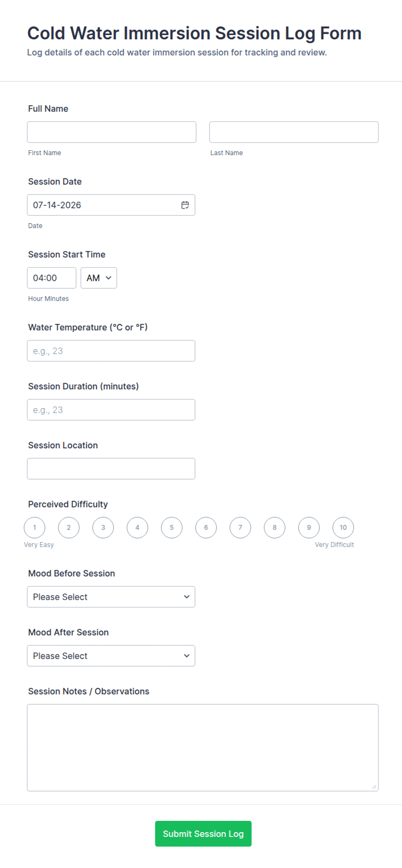Focus the First Name input field
The width and height of the screenshot is (402, 868).
(x=112, y=132)
